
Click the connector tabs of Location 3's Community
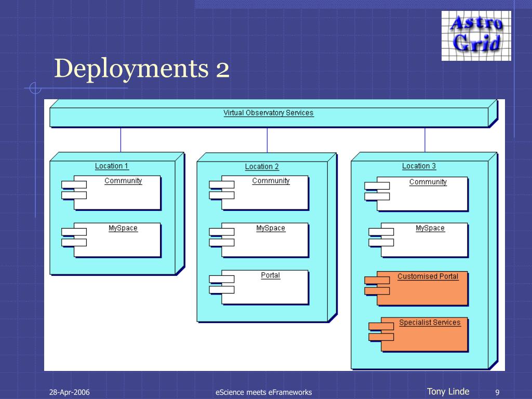click(x=377, y=191)
